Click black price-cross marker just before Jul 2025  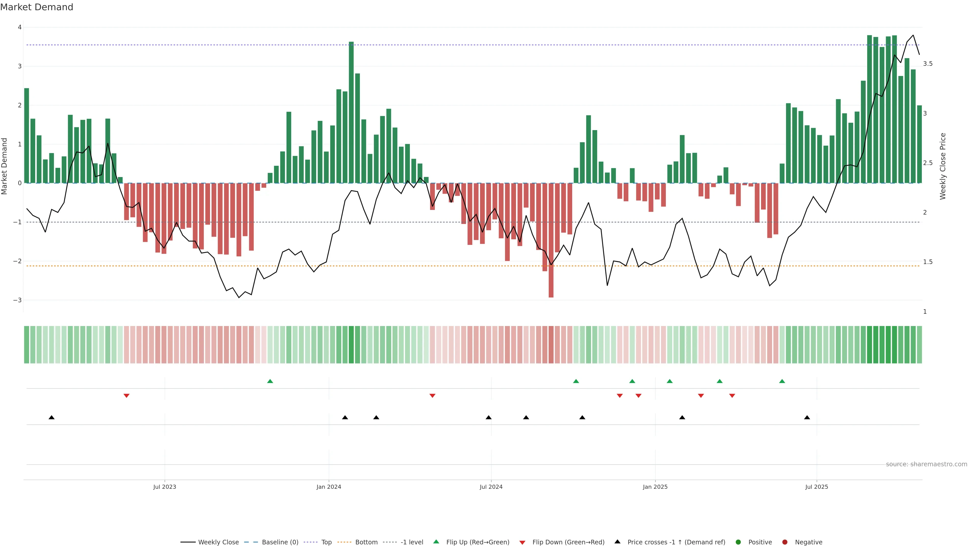[807, 418]
